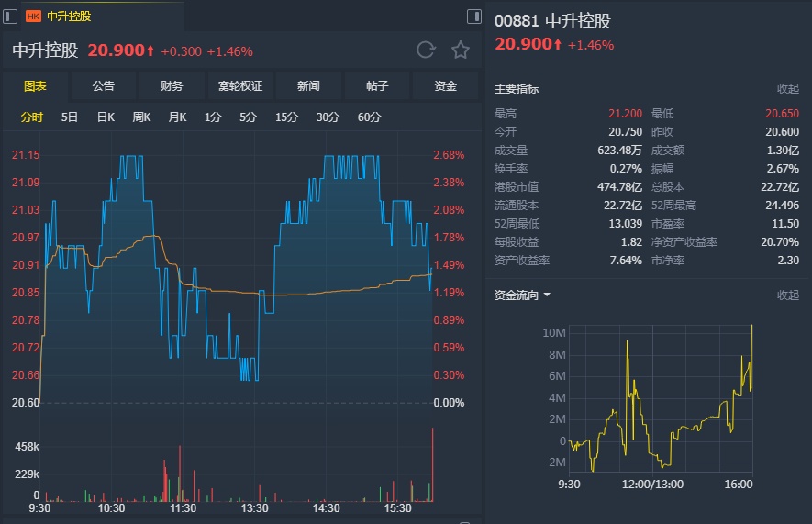Click the refresh quote icon
The height and width of the screenshot is (524, 812).
(x=426, y=50)
